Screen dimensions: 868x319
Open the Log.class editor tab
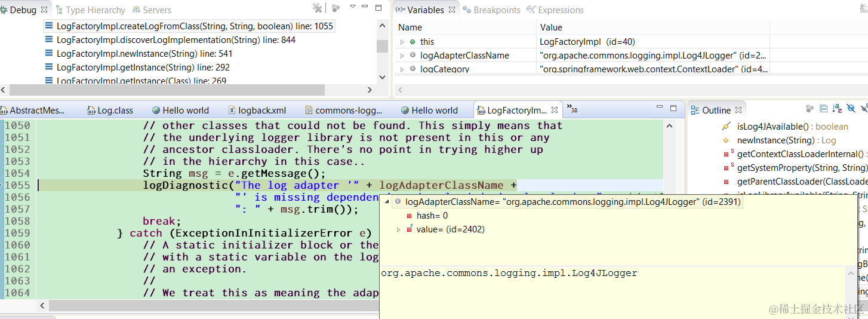tap(110, 111)
